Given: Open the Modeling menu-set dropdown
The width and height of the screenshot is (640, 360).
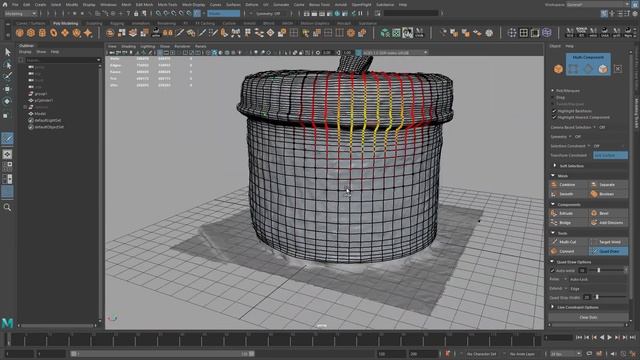Looking at the screenshot, I should point(20,13).
